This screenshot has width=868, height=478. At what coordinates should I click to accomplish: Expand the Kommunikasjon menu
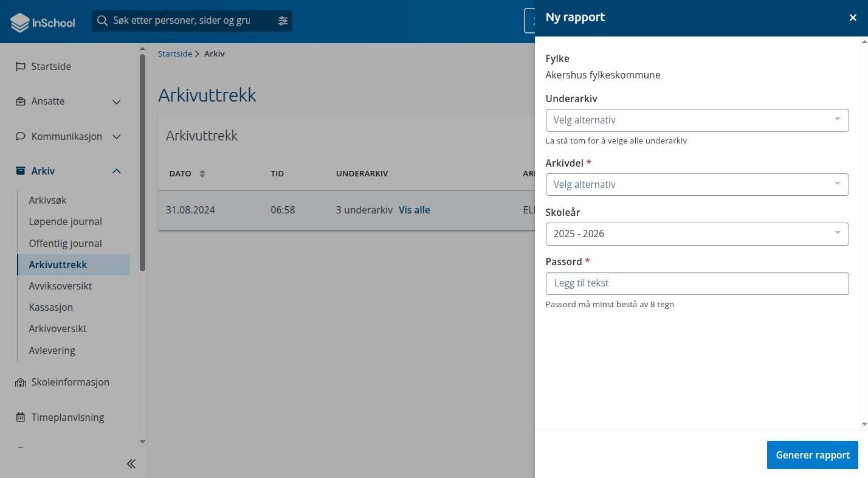point(117,137)
